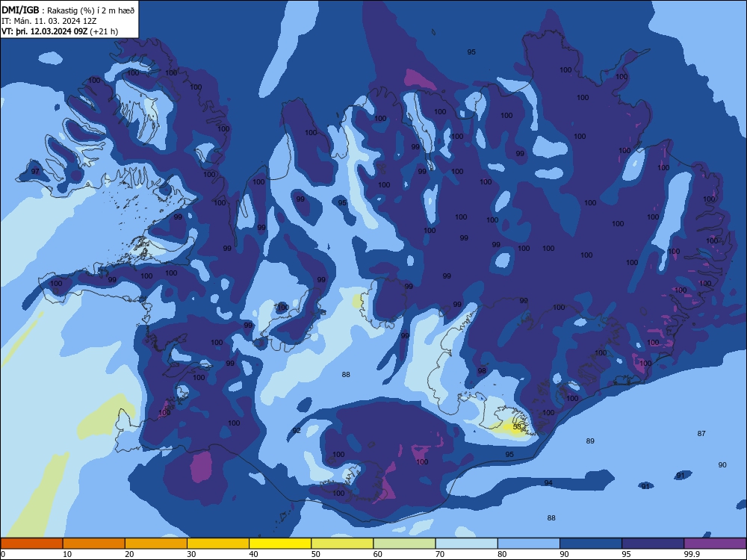
Task: Select the 95–99.9 indigo legend swatch
Action: pyautogui.click(x=653, y=544)
